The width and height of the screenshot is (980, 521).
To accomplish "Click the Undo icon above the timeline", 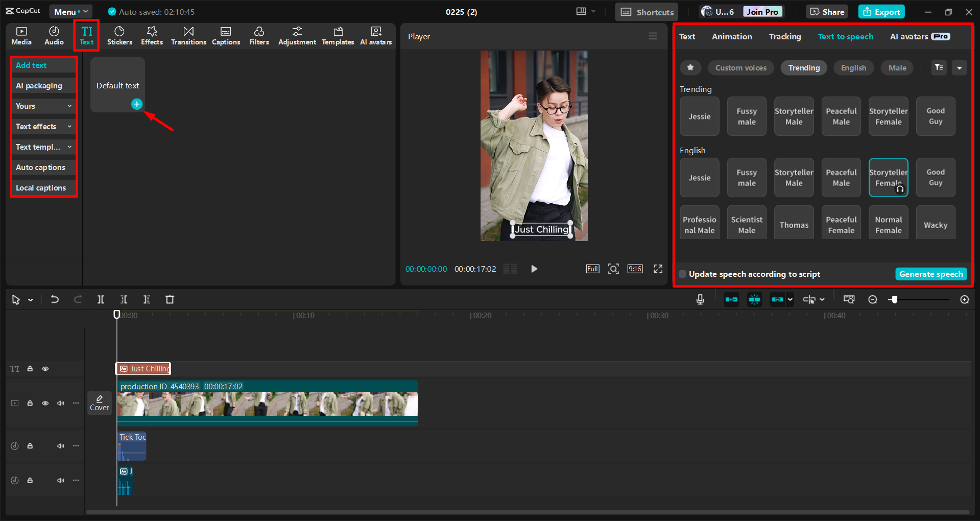I will point(55,299).
